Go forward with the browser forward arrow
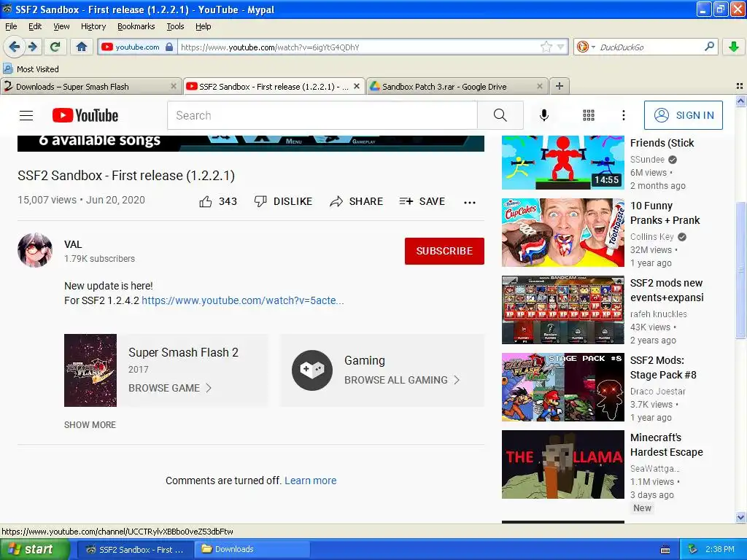Viewport: 747px width, 560px height. click(32, 47)
